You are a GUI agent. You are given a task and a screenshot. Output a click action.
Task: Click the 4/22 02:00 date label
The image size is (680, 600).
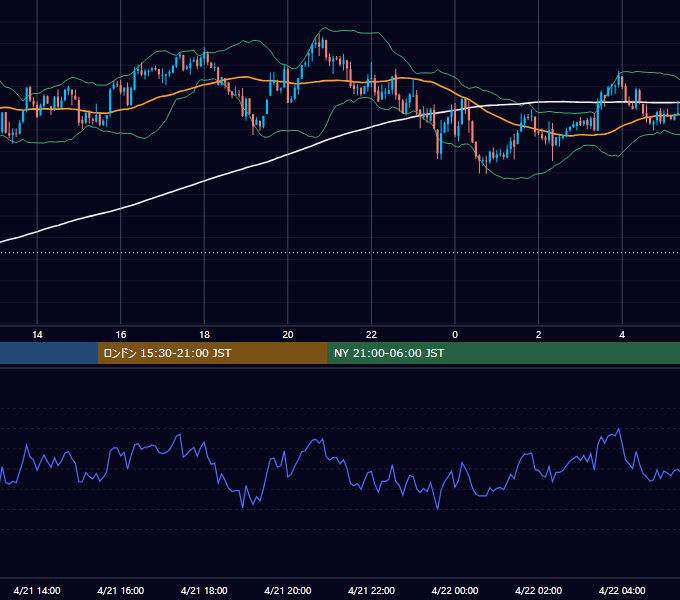[x=538, y=590]
